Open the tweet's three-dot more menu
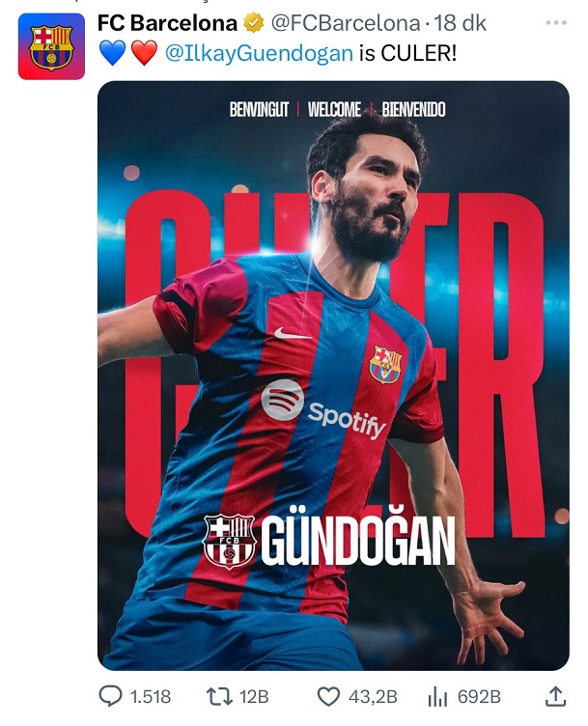588x726 pixels. coord(556,23)
